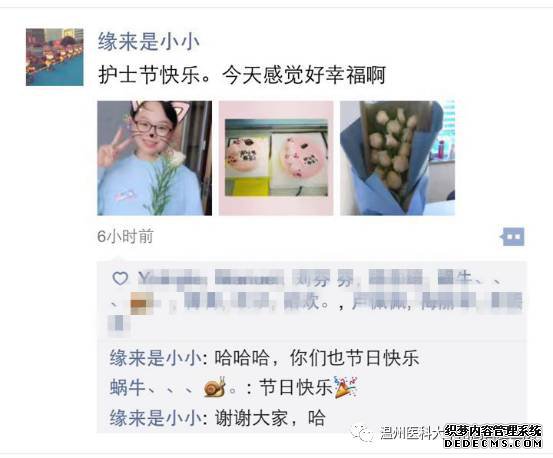Click the party popper emoji
The width and height of the screenshot is (553, 458).
pos(345,387)
